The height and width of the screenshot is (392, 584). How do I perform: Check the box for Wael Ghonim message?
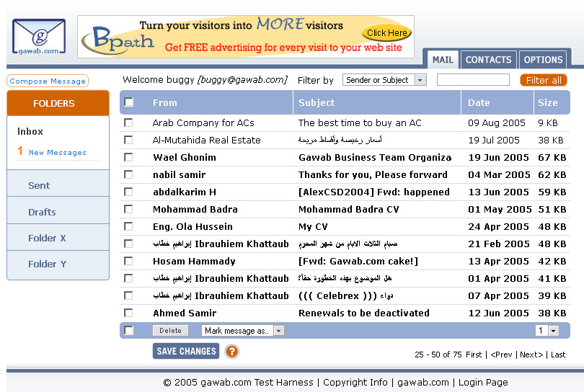[x=128, y=157]
